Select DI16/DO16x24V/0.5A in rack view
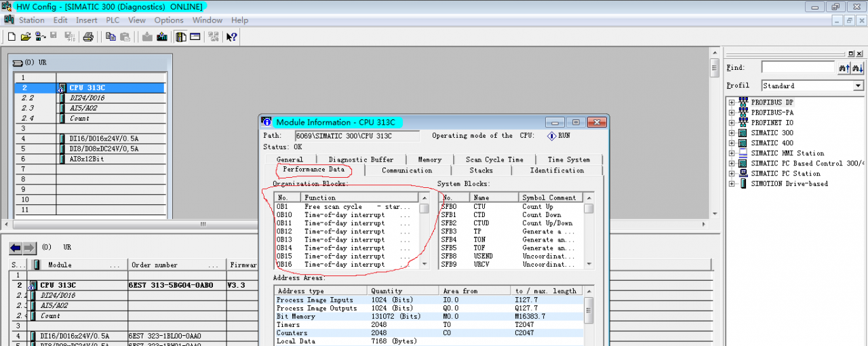This screenshot has height=346, width=868. tap(90, 138)
